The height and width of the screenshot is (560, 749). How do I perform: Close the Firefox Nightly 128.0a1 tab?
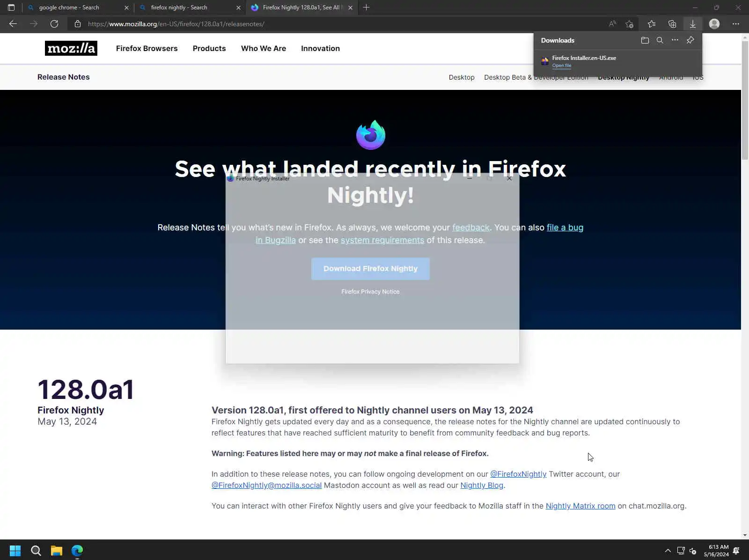tap(350, 7)
